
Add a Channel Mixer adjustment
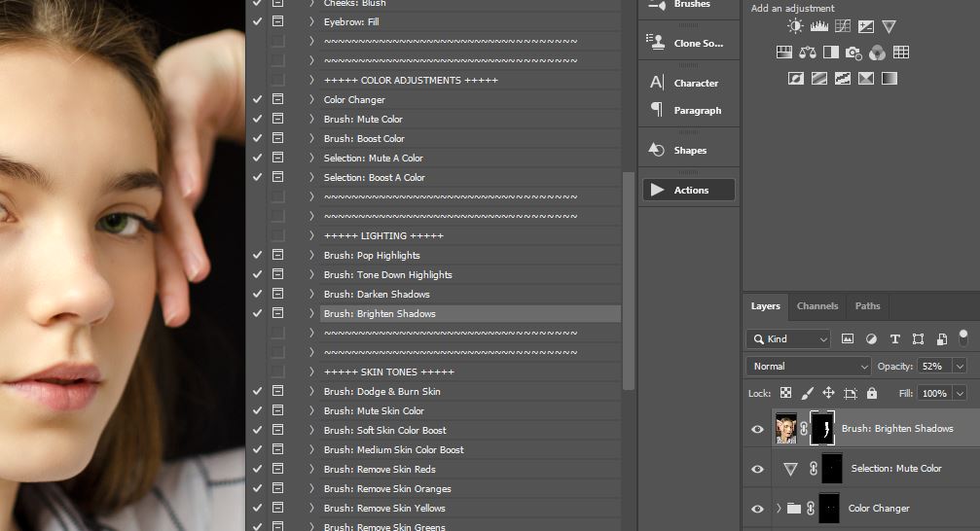pos(878,53)
